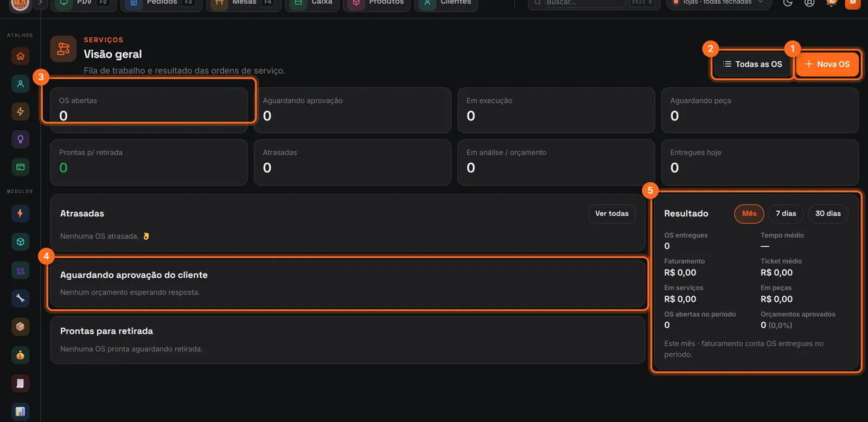Select the Mês period filter
Screen dimensions: 868x422
[x=749, y=214]
